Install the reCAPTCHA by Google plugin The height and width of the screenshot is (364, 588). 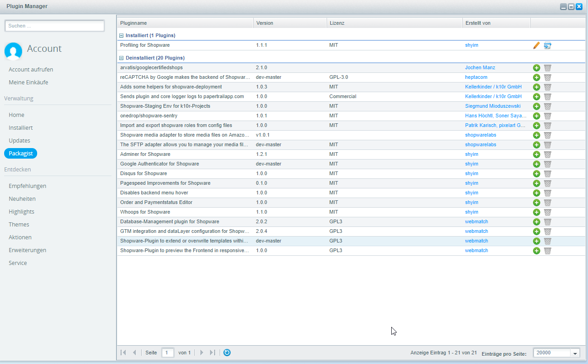[x=537, y=77]
